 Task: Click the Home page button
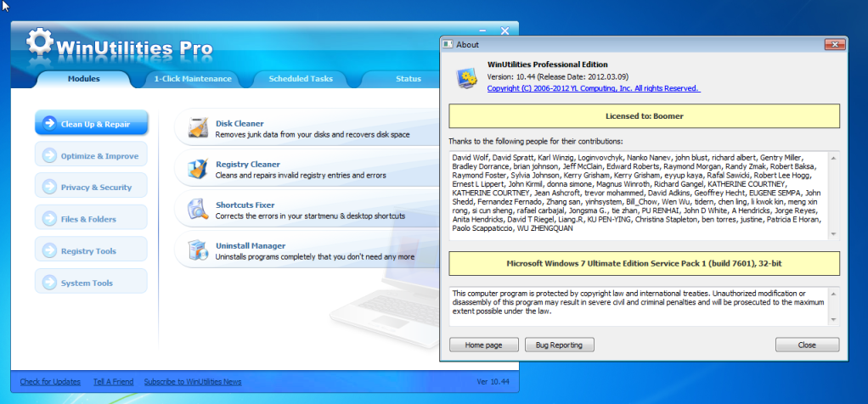(484, 345)
